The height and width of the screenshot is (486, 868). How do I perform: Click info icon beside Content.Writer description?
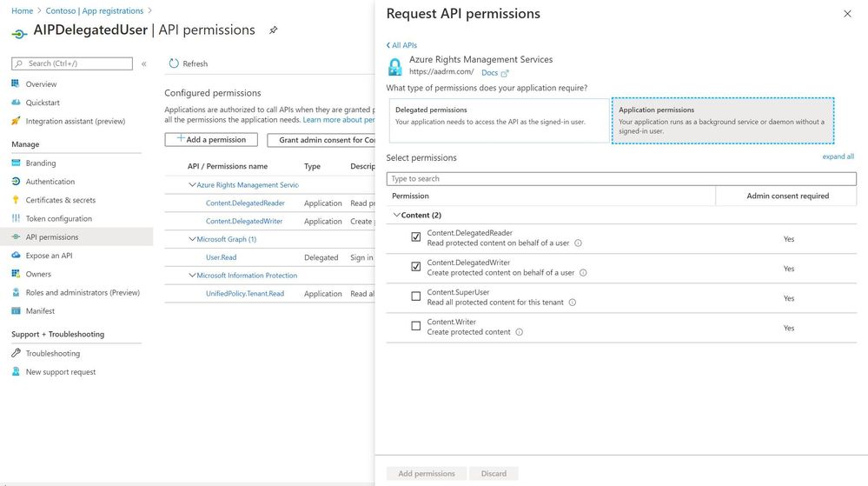[520, 332]
